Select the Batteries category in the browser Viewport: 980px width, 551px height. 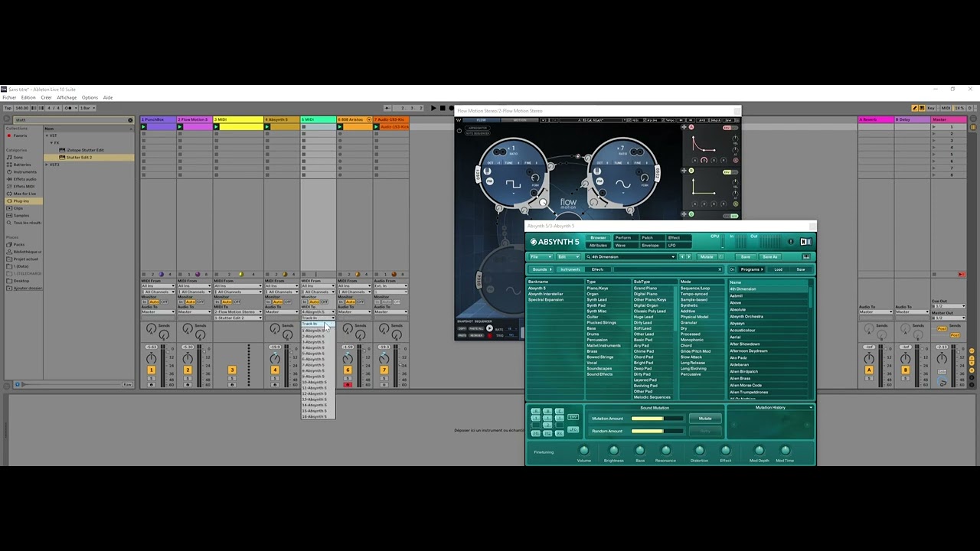[x=21, y=165]
